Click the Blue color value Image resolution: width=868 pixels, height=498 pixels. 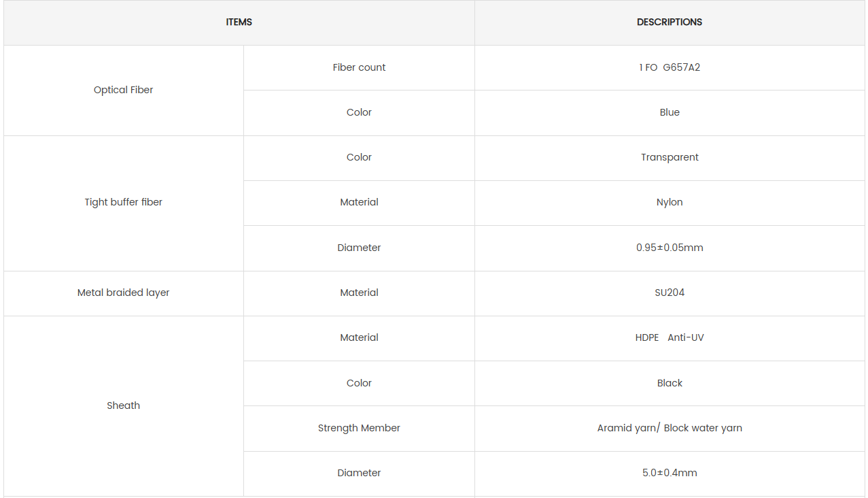click(670, 112)
